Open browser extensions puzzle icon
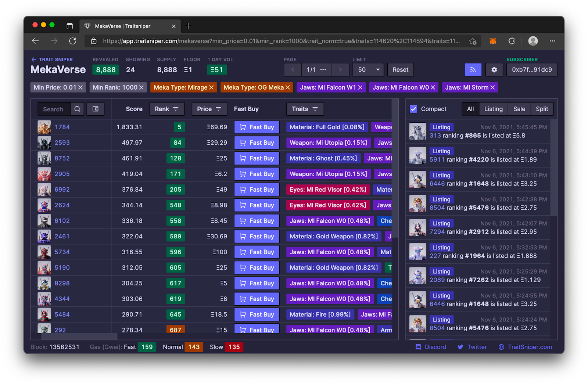The width and height of the screenshot is (588, 385). point(512,41)
